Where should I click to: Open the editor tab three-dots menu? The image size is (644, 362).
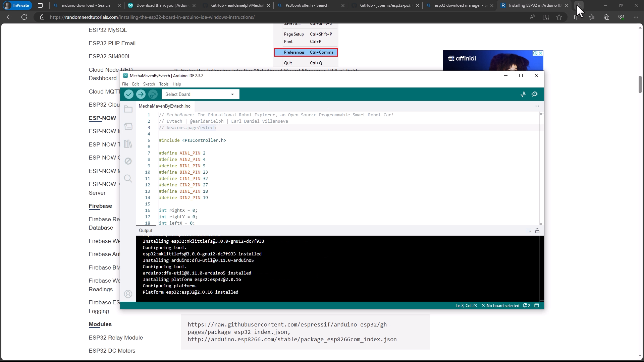click(537, 106)
